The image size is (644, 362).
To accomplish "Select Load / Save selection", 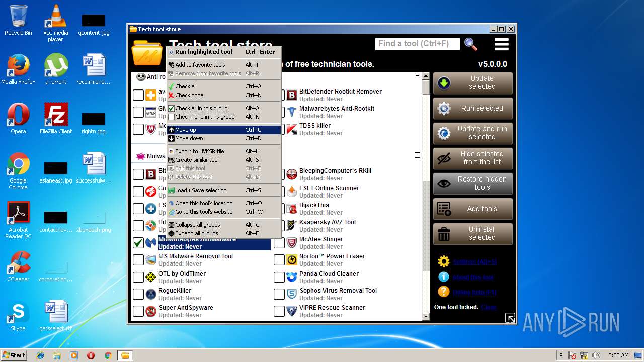I will pos(224,190).
